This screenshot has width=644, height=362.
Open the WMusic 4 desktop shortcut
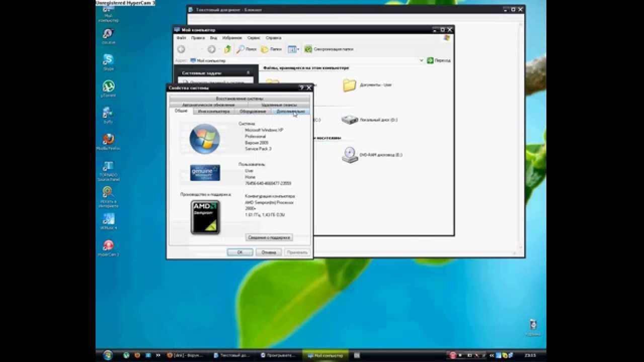coord(108,221)
